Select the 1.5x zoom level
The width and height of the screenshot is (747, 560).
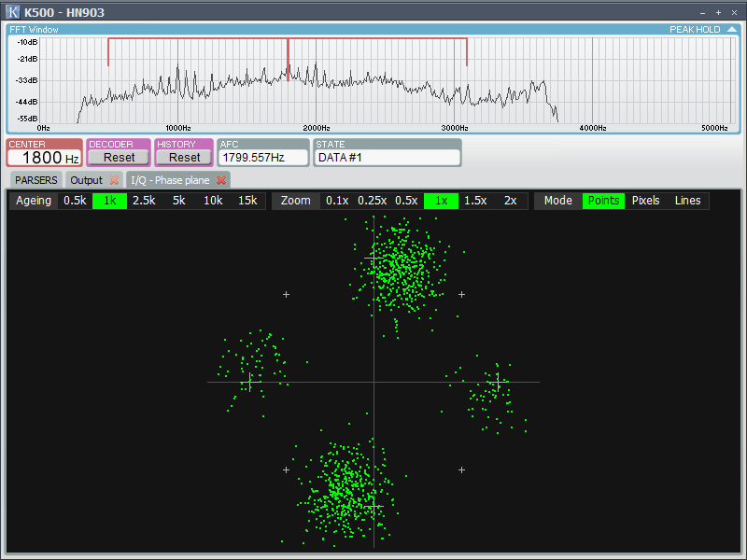pyautogui.click(x=474, y=200)
